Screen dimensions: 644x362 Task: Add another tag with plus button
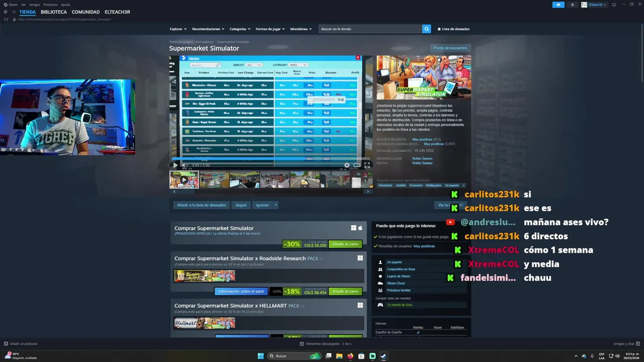[x=463, y=185]
